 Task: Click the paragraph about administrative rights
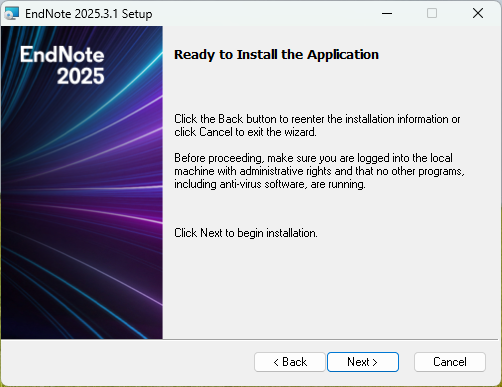pyautogui.click(x=319, y=171)
